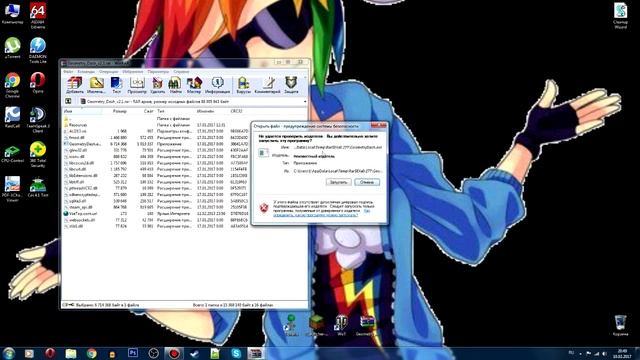Viewport: 640px width, 360px height.
Task: Select the Resources folder row
Action: (x=156, y=125)
